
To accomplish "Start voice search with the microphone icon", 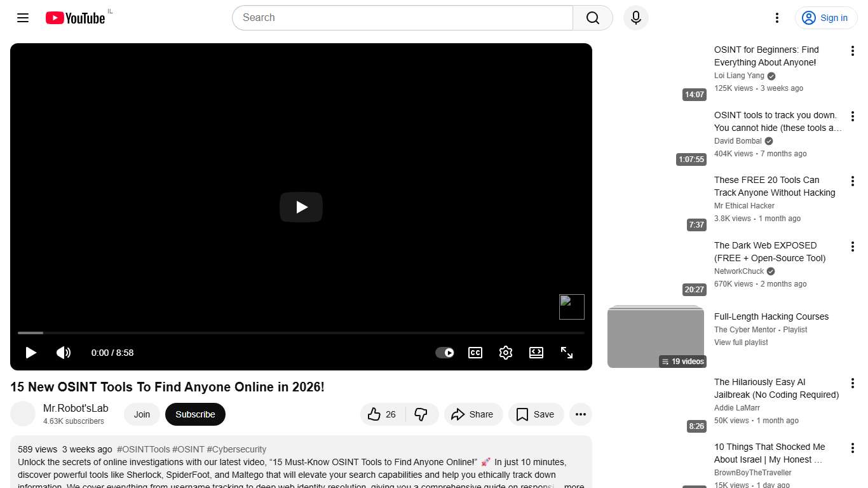I will coord(635,18).
